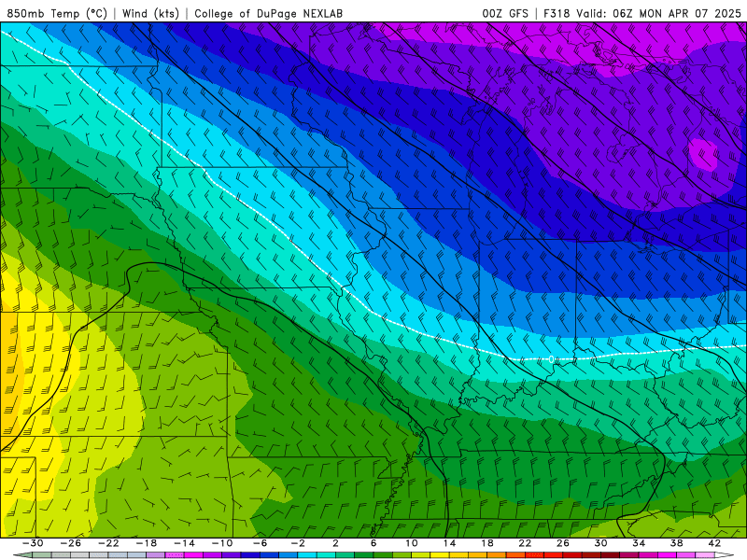The height and width of the screenshot is (560, 747).
Task: Click the "-26" value on the temperature scale
Action: click(71, 543)
